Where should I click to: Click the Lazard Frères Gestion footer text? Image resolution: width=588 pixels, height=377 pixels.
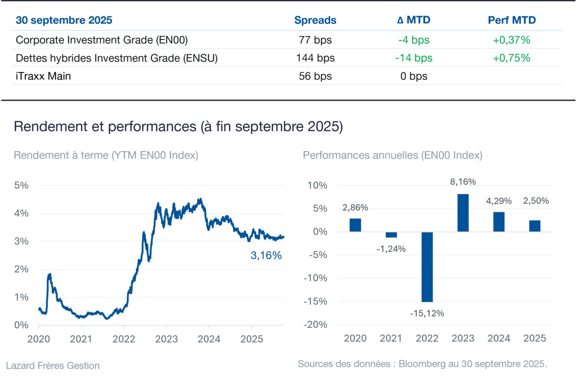[x=53, y=366]
